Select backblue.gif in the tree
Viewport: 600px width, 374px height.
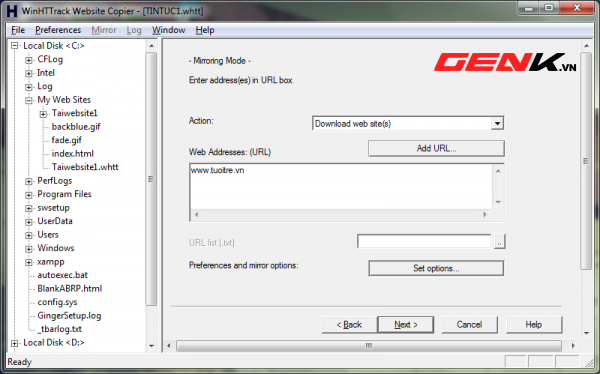pos(76,127)
